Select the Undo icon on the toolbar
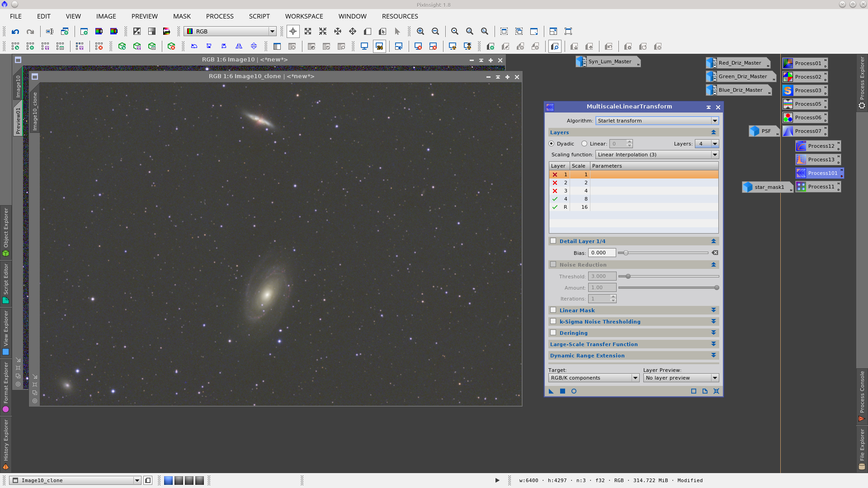Viewport: 868px width, 488px height. click(x=15, y=31)
